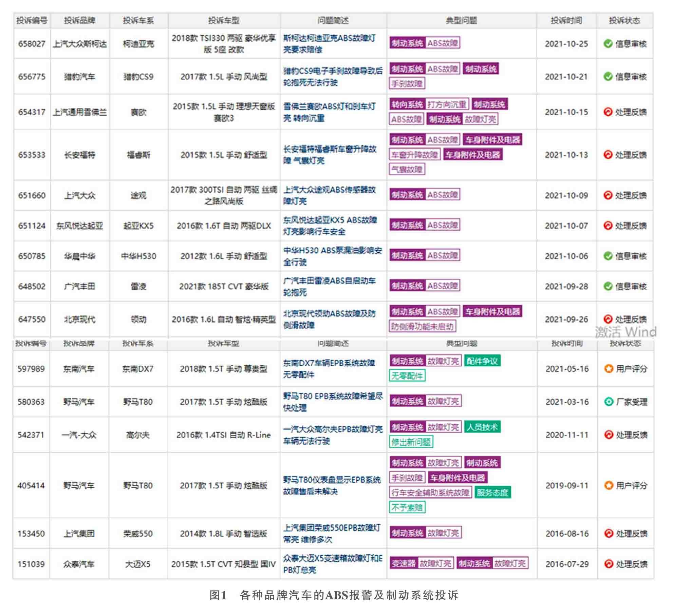Click the 行车安全辅助系统故障 tag
The width and height of the screenshot is (691, 616).
click(x=430, y=493)
